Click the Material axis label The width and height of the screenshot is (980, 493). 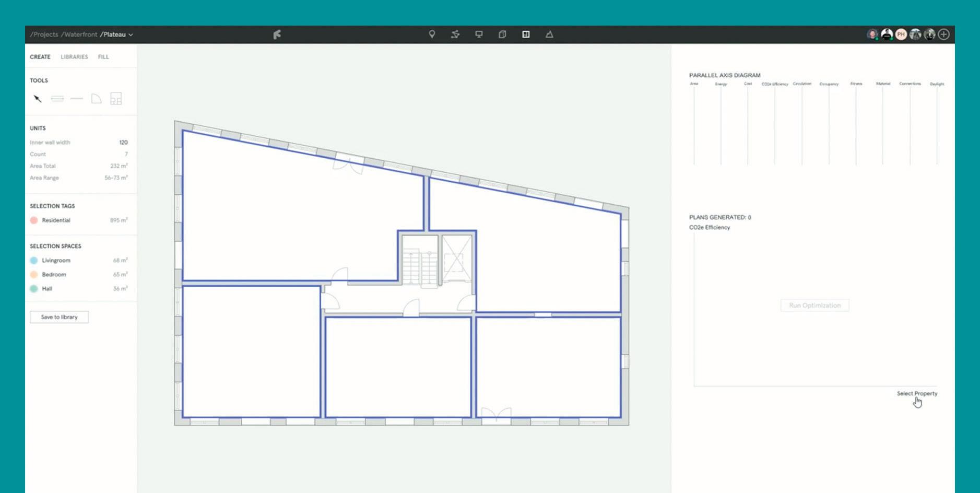(x=883, y=84)
